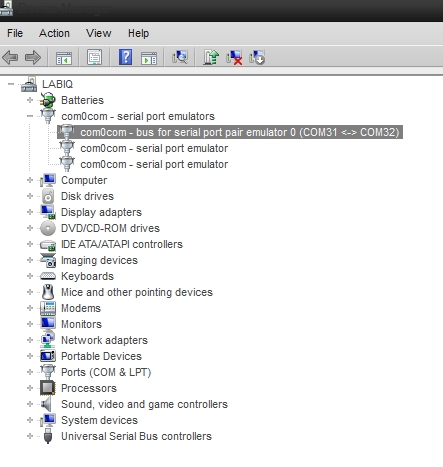This screenshot has height=467, width=443.
Task: Select the DVD/CD-ROM drives label
Action: [x=110, y=228]
